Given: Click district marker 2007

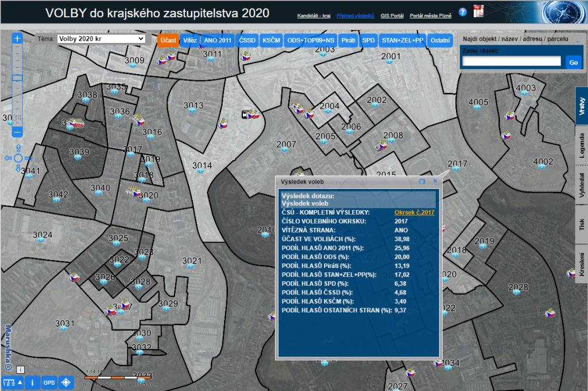Looking at the screenshot, I should 285,149.
